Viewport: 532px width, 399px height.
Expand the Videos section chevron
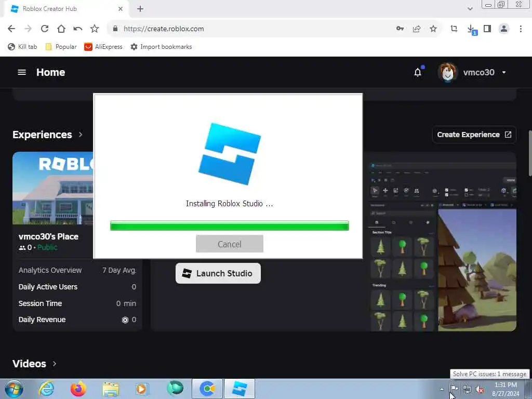tap(54, 364)
